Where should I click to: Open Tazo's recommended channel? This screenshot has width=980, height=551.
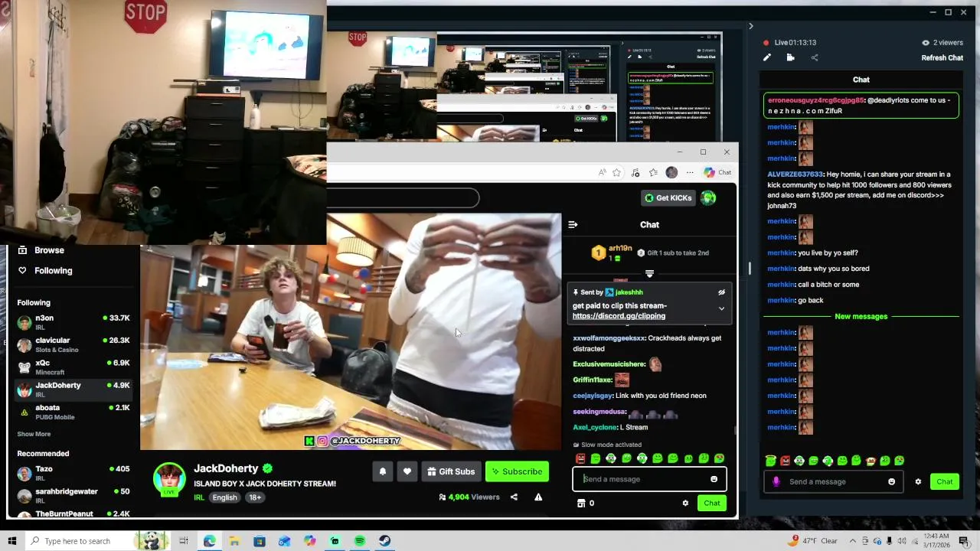[73, 473]
